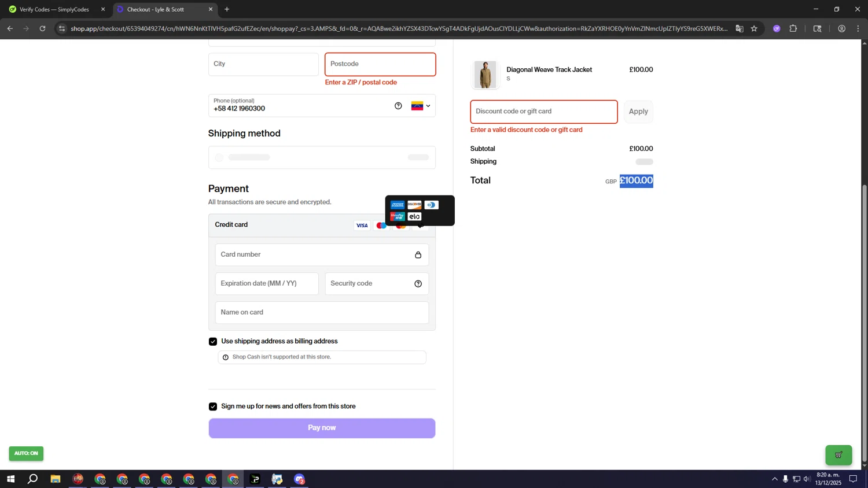Click the highlighted £100.00 total amount
The height and width of the screenshot is (488, 868).
[x=637, y=181]
